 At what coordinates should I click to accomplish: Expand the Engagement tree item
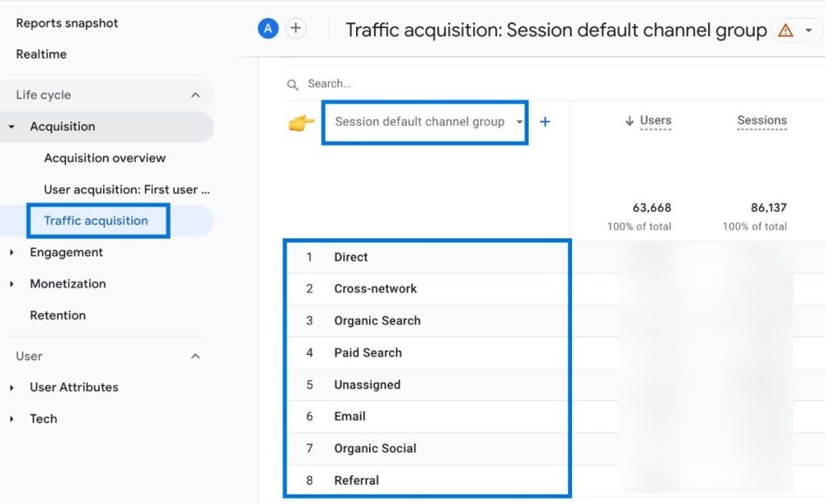pos(12,253)
